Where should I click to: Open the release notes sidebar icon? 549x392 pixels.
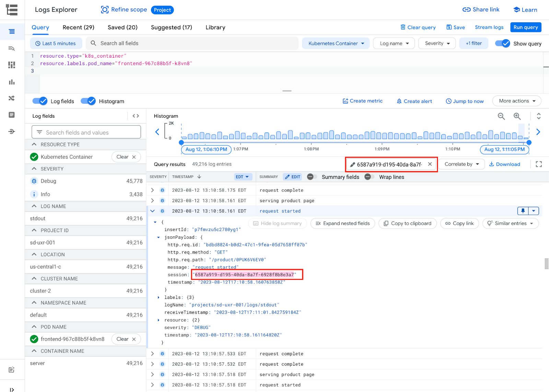(12, 370)
